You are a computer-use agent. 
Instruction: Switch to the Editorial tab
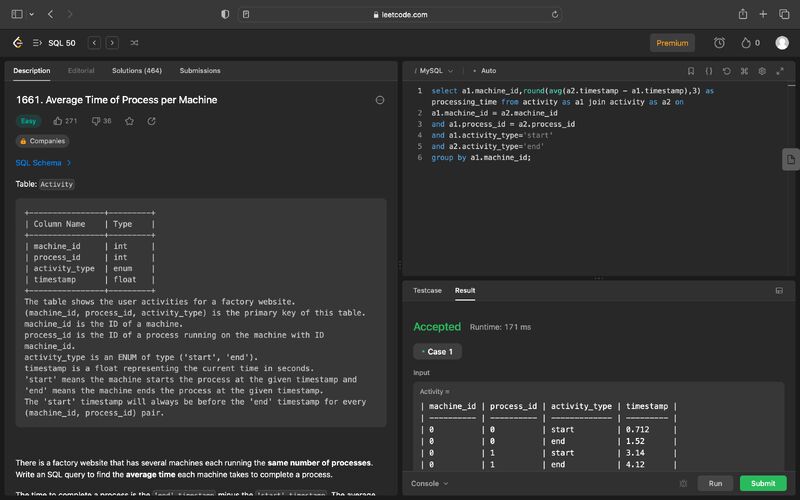point(81,70)
